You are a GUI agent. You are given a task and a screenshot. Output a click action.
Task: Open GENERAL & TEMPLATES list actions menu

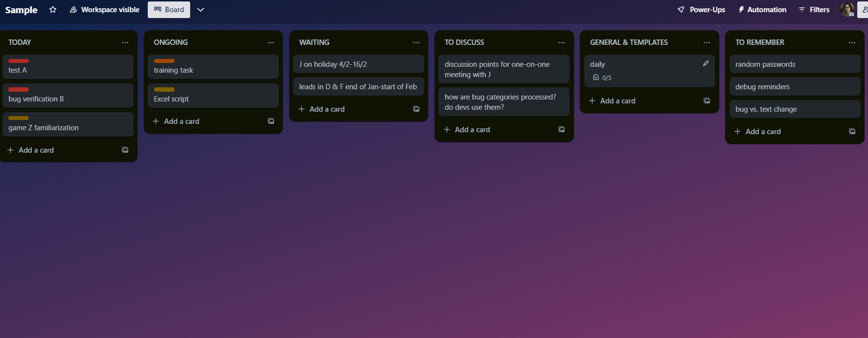(707, 42)
